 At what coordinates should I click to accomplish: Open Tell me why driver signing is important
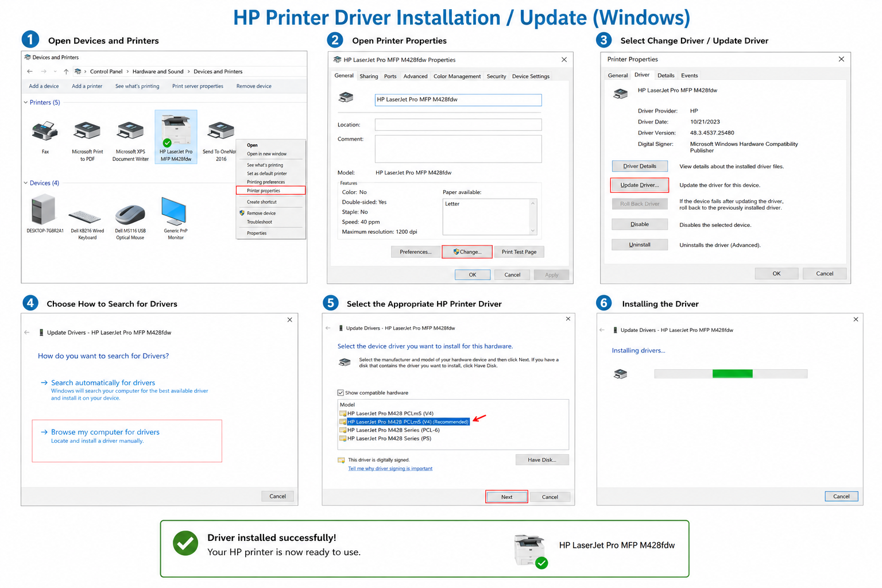(390, 469)
